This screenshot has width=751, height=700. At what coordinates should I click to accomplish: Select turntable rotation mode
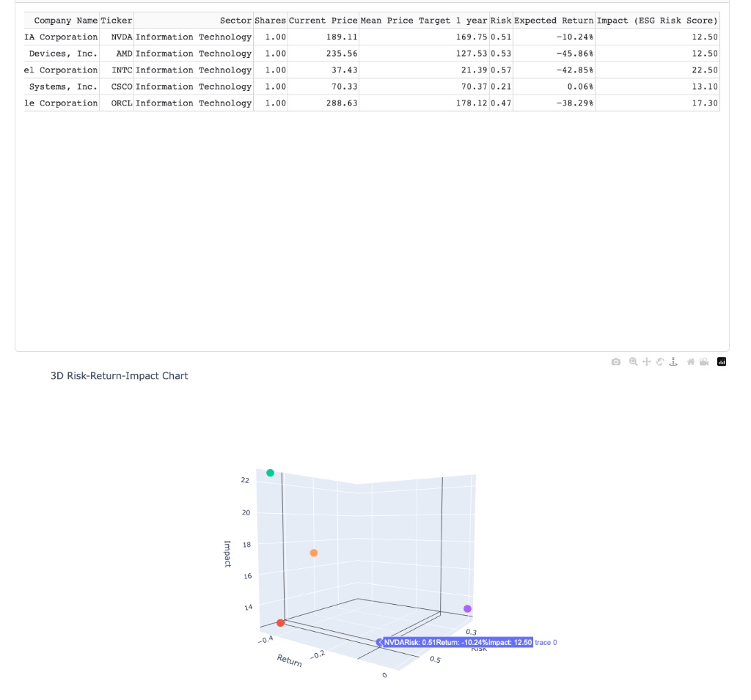click(x=674, y=361)
